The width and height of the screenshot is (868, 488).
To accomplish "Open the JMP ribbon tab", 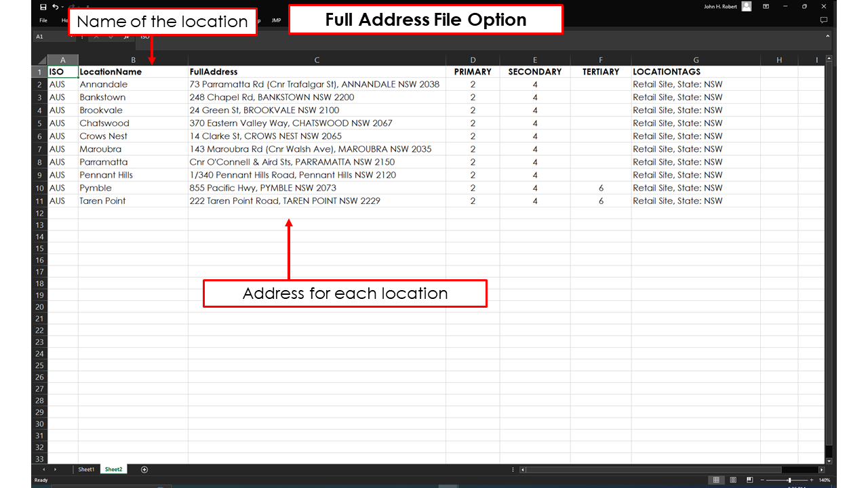I will pyautogui.click(x=276, y=20).
